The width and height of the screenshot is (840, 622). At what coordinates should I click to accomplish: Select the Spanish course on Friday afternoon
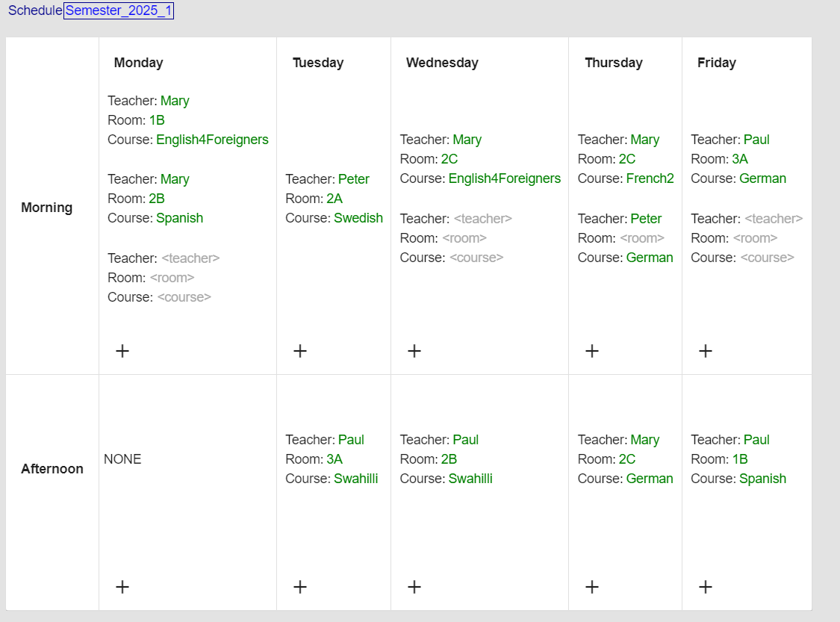tap(762, 478)
